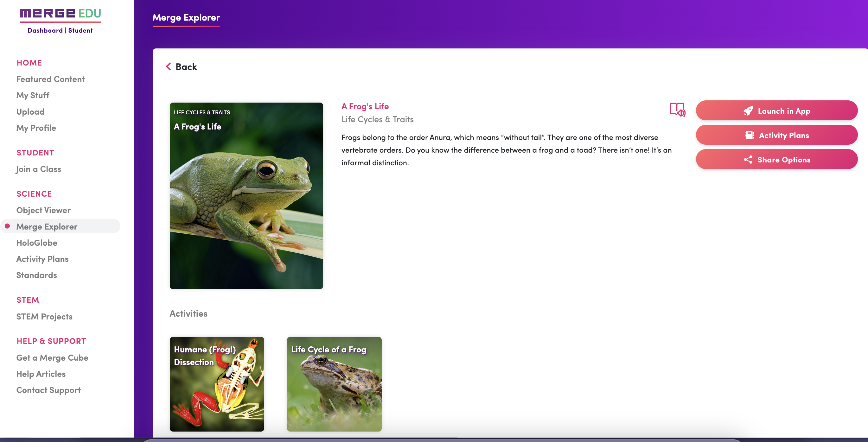Click the share icon on Share Options
The width and height of the screenshot is (868, 442).
click(x=748, y=160)
